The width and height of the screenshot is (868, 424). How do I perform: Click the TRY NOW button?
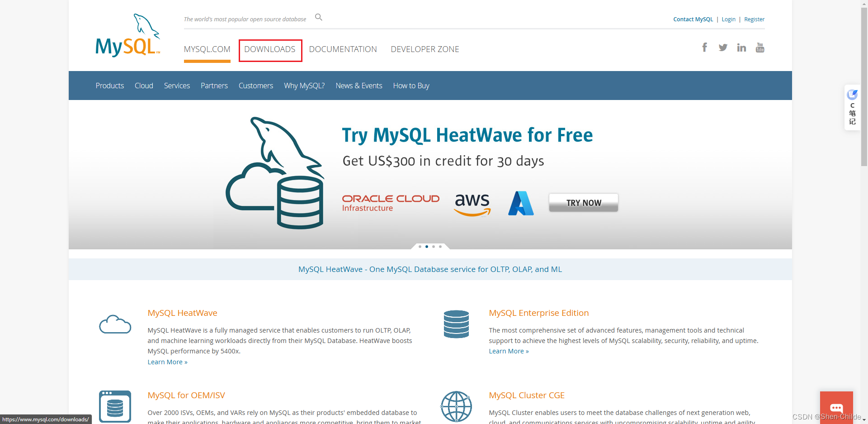coord(584,203)
